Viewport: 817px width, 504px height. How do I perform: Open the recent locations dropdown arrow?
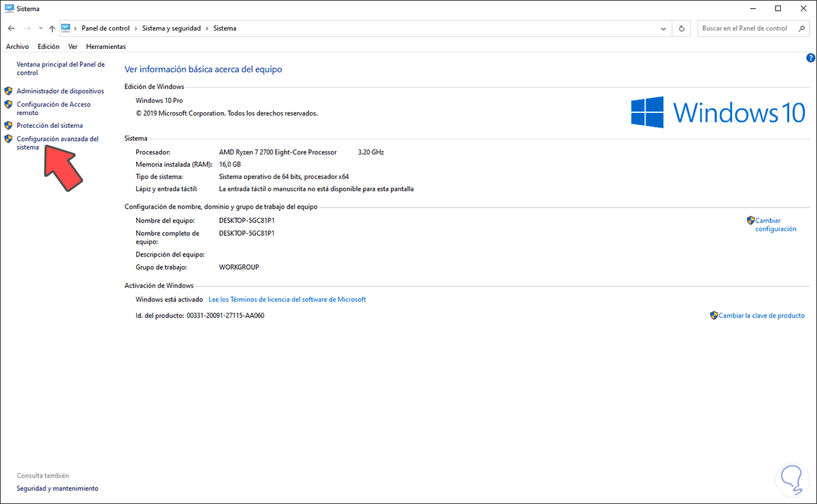(41, 29)
